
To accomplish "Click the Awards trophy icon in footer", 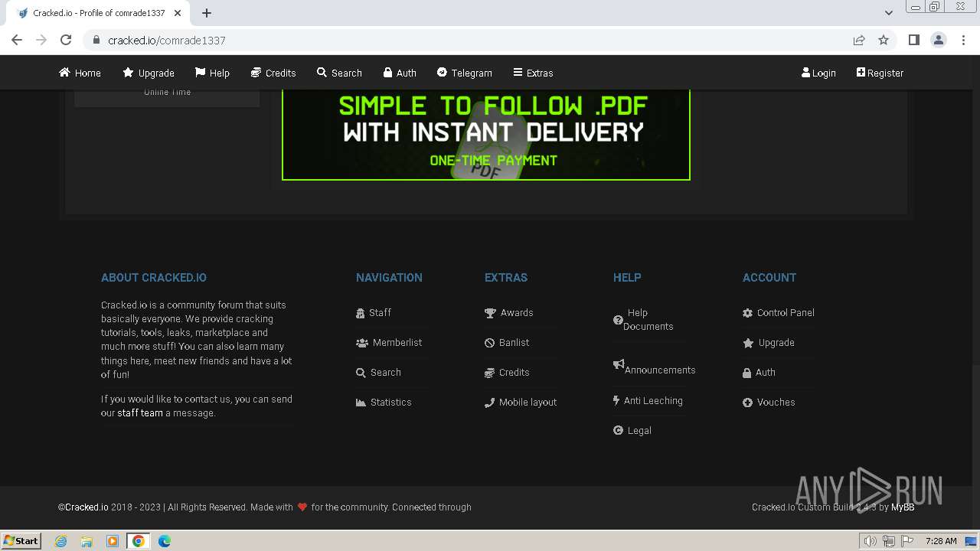I will click(490, 313).
